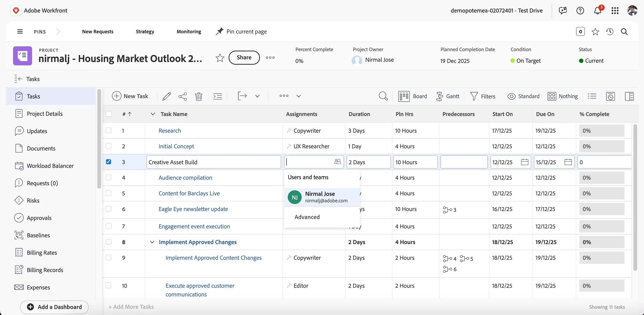The width and height of the screenshot is (644, 315).
Task: Open the Nothing grouping dropdown
Action: 563,96
